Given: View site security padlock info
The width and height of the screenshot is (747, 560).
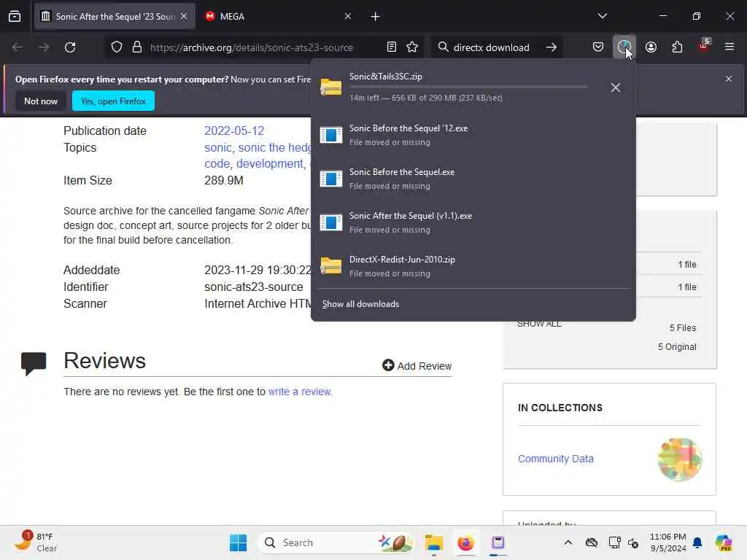Looking at the screenshot, I should point(137,47).
